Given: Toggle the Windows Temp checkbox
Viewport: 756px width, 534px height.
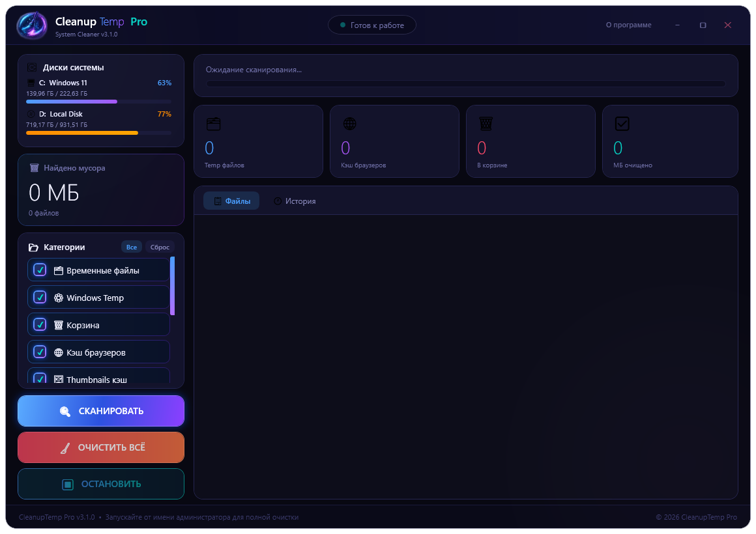Looking at the screenshot, I should (x=40, y=298).
